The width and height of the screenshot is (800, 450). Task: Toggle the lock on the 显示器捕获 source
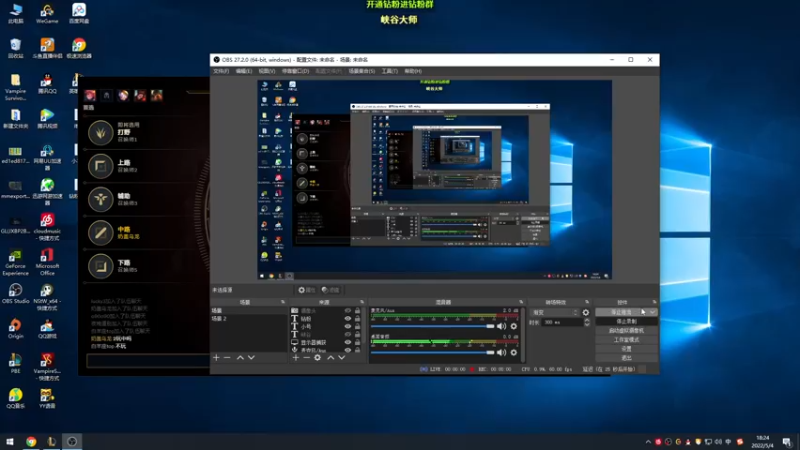[358, 342]
